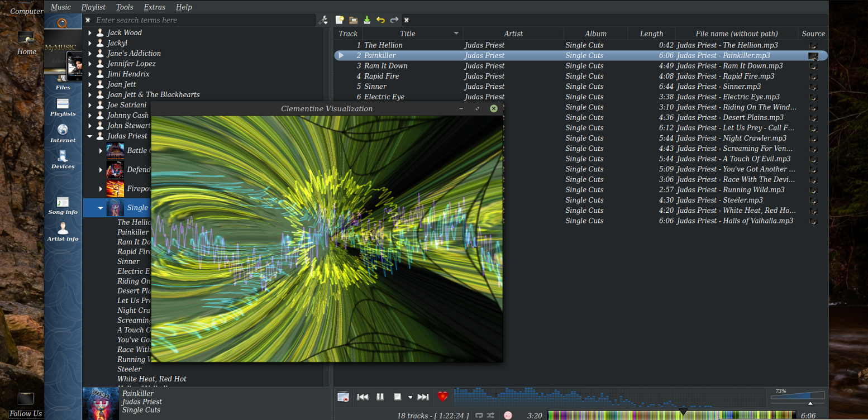
Task: Expand the Jack Wood artist
Action: tap(90, 33)
